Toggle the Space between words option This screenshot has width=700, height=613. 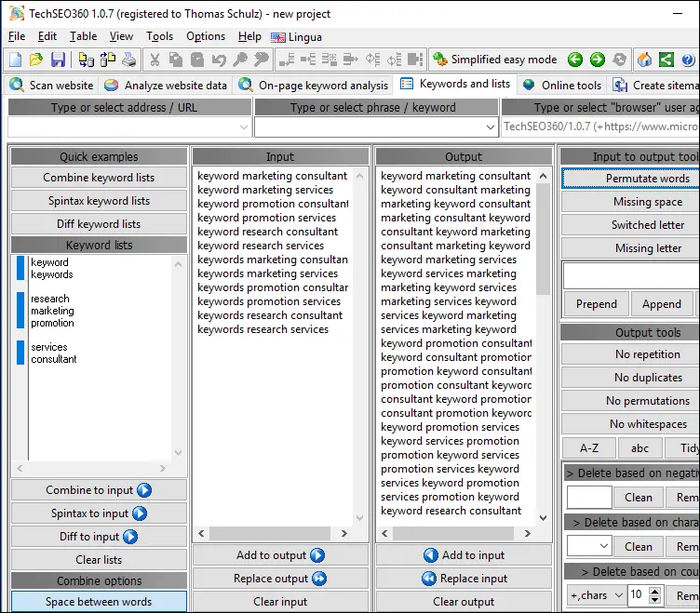(99, 602)
